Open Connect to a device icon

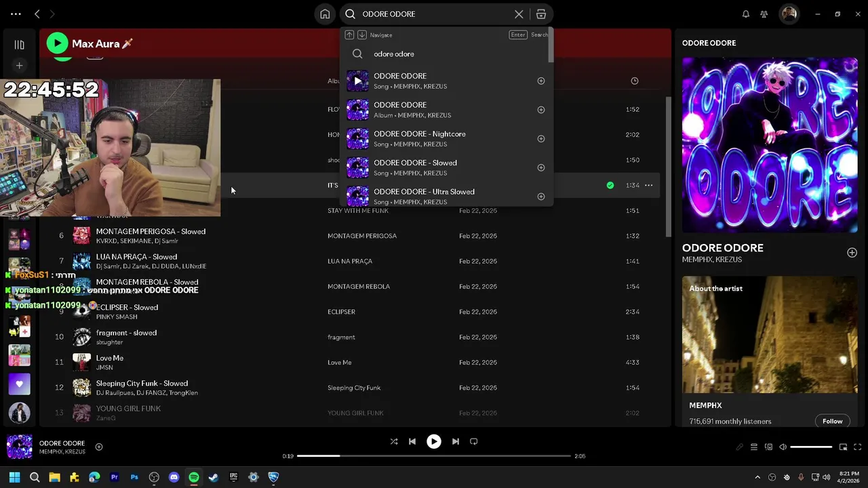[768, 447]
